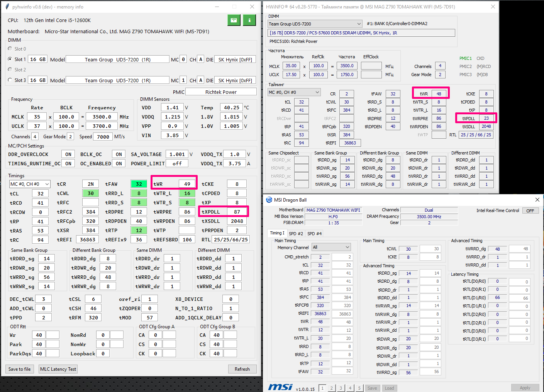Click the tXSDLL 2048 value in HWiNFO
This screenshot has width=544, height=392.
pyautogui.click(x=486, y=126)
